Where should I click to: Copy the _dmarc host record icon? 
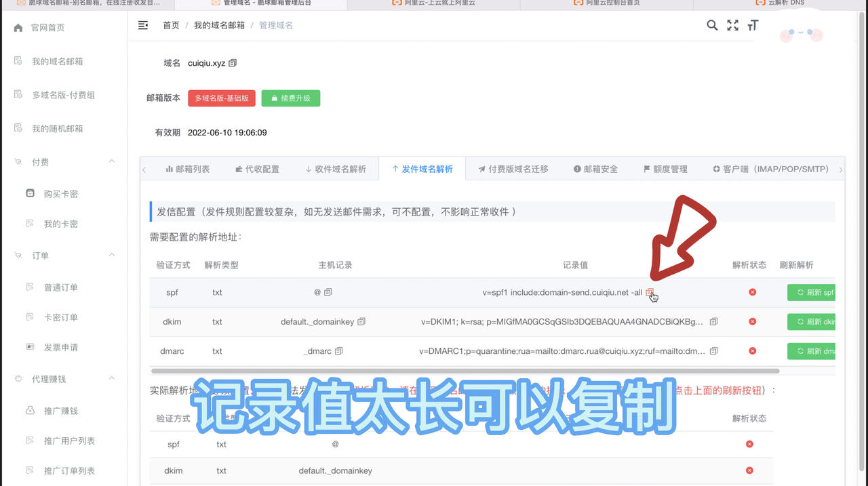(x=339, y=351)
